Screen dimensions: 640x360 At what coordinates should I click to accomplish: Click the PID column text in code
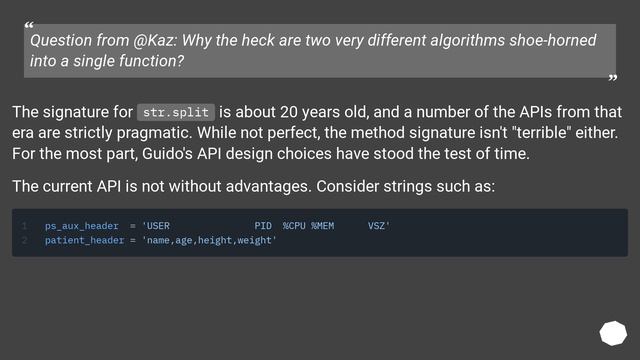point(263,226)
